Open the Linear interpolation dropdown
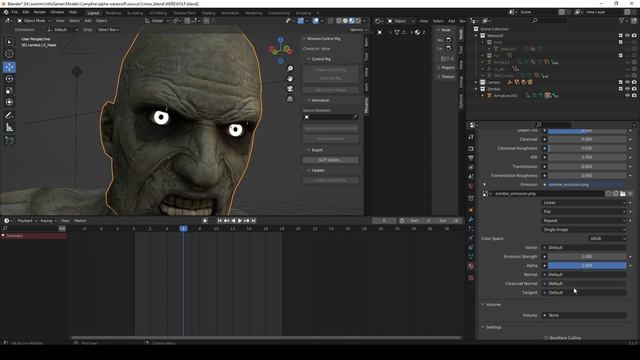 (584, 203)
